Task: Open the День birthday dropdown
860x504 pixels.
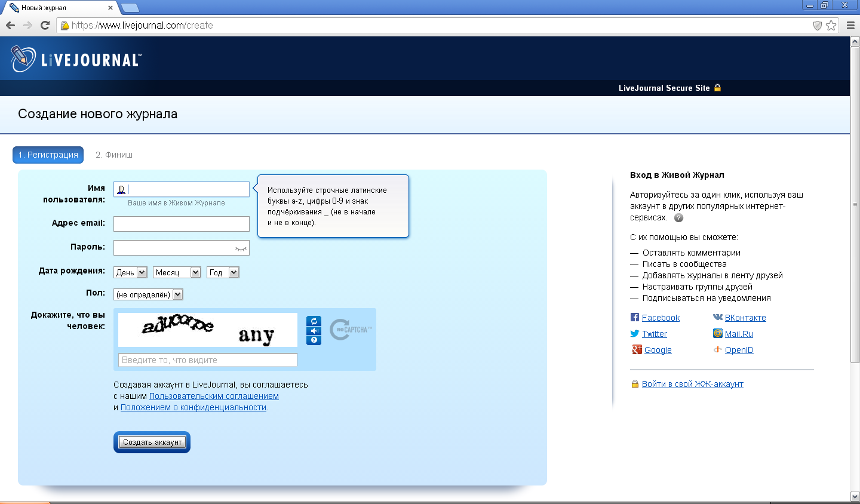Action: pos(130,272)
